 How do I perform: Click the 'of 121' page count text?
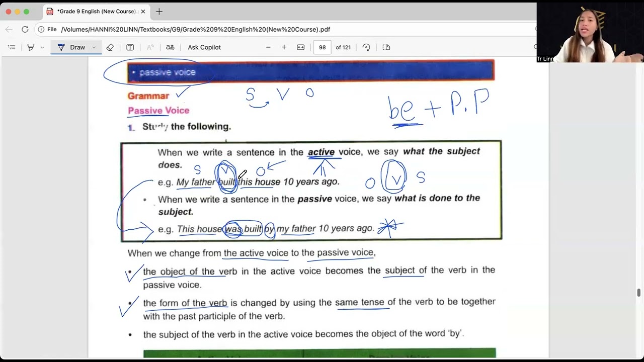343,47
